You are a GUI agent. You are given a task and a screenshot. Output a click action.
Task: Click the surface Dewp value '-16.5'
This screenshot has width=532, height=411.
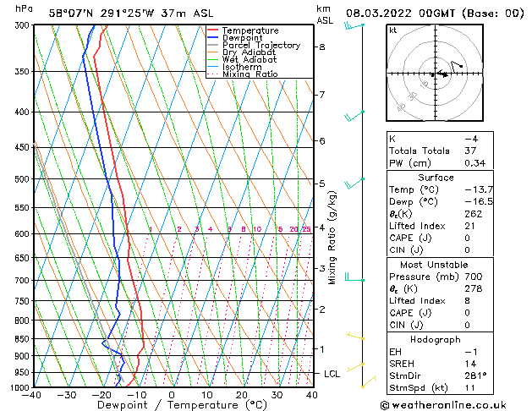point(479,202)
